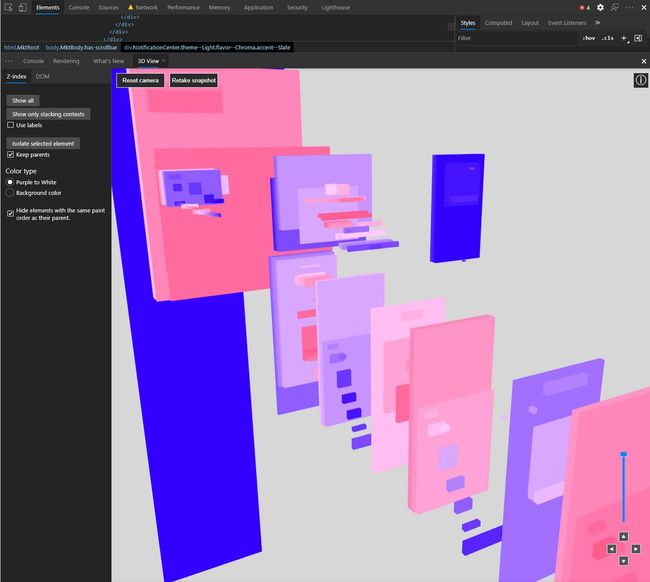
Task: Open the Network panel tab
Action: [x=146, y=7]
